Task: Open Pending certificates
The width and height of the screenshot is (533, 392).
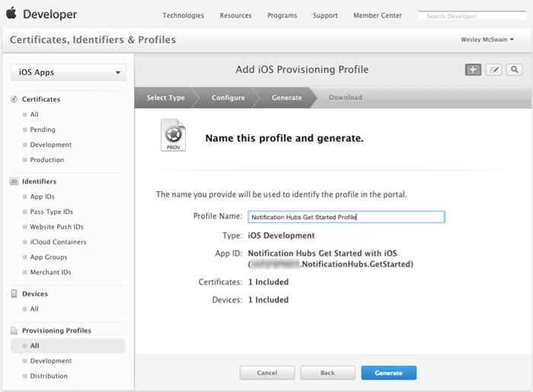Action: pos(43,129)
